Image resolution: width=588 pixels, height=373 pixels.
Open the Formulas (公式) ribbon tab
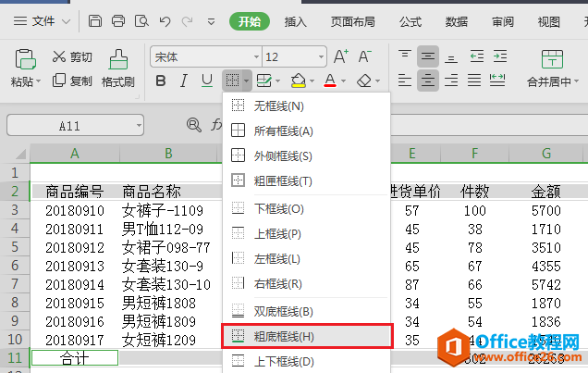[x=410, y=21]
